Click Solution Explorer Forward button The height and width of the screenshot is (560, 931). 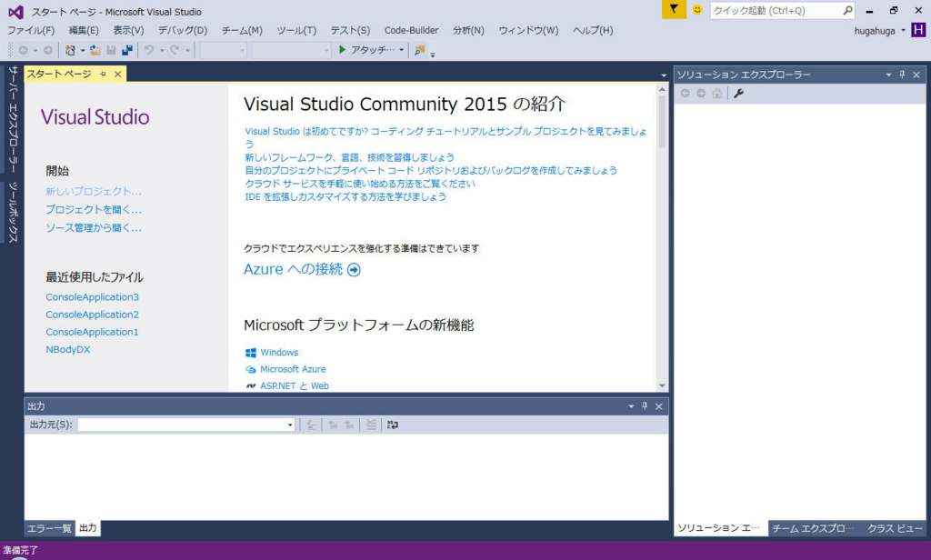701,94
